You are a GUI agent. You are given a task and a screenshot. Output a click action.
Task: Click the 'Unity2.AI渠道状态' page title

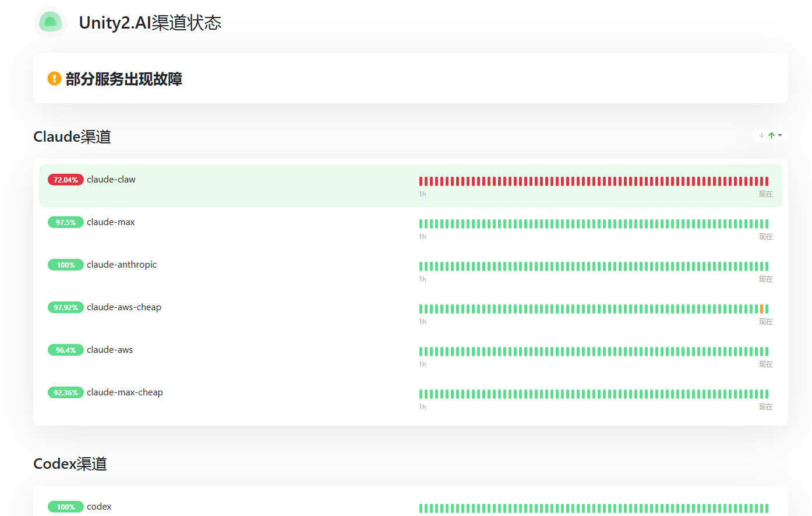[150, 23]
